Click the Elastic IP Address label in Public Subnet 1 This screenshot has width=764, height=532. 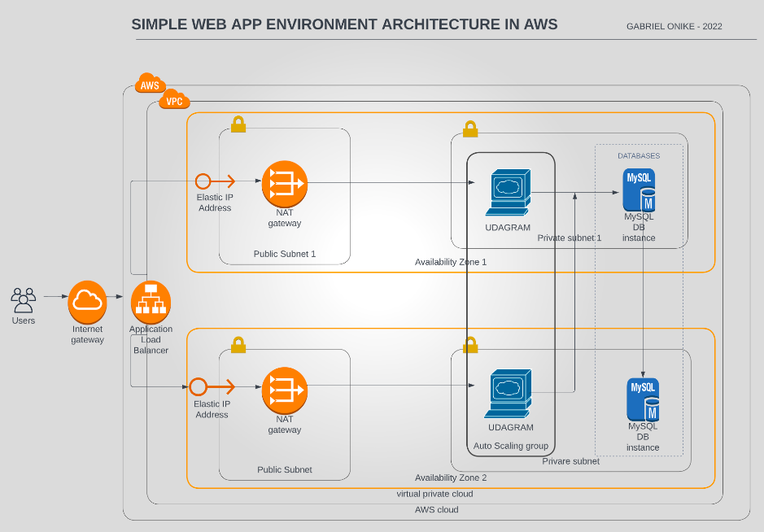(x=214, y=202)
